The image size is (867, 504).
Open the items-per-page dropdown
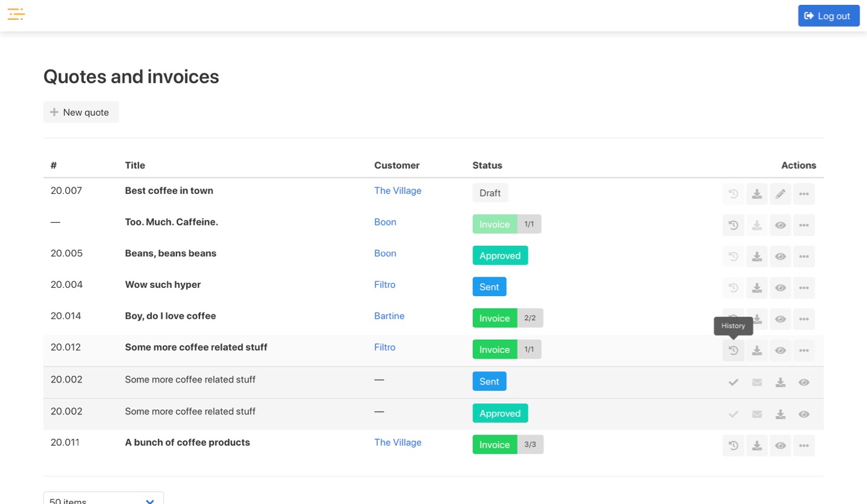coord(103,498)
